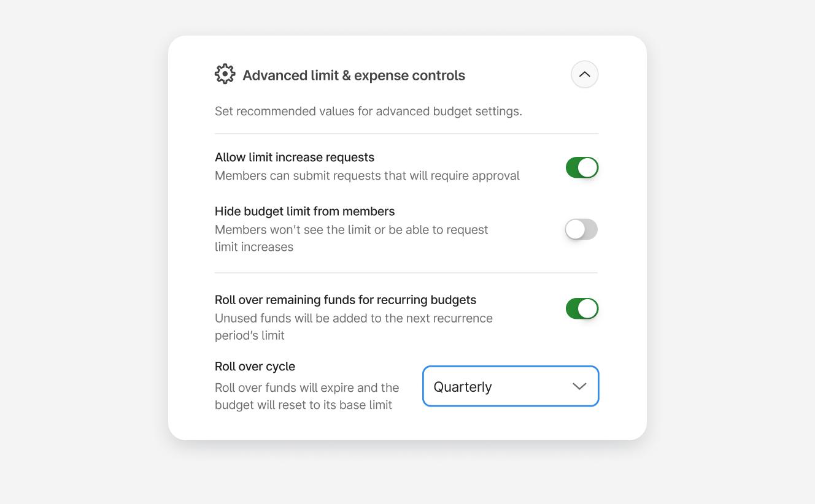Click the Roll over cycle label
Image resolution: width=815 pixels, height=504 pixels.
255,367
